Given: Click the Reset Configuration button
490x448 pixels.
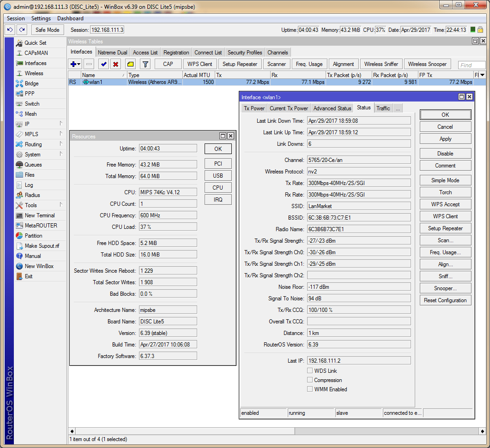Looking at the screenshot, I should (x=445, y=300).
